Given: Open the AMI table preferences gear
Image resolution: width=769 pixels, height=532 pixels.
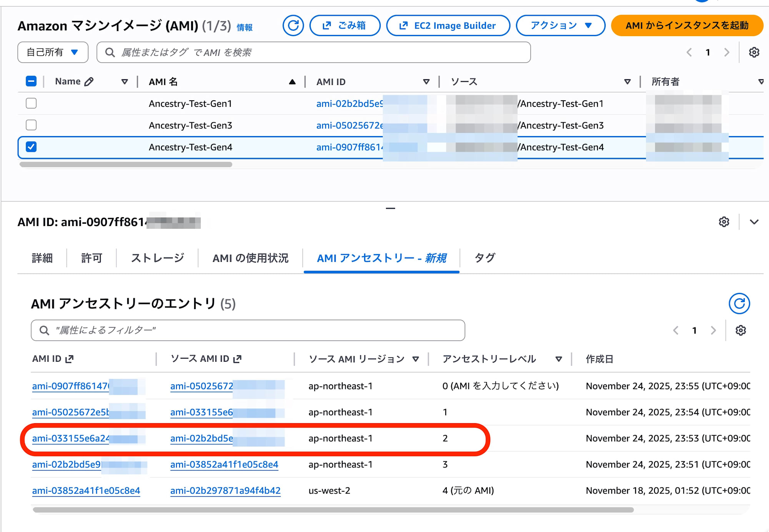Looking at the screenshot, I should 754,52.
